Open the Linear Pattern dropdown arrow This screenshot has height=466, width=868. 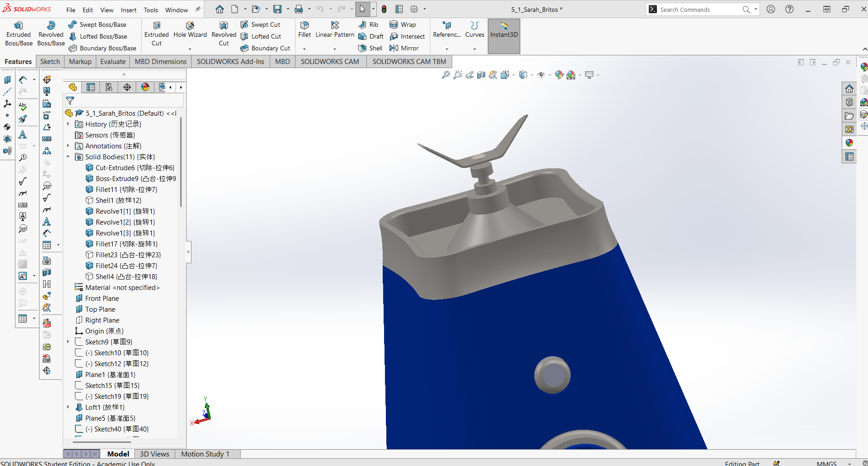(x=335, y=49)
